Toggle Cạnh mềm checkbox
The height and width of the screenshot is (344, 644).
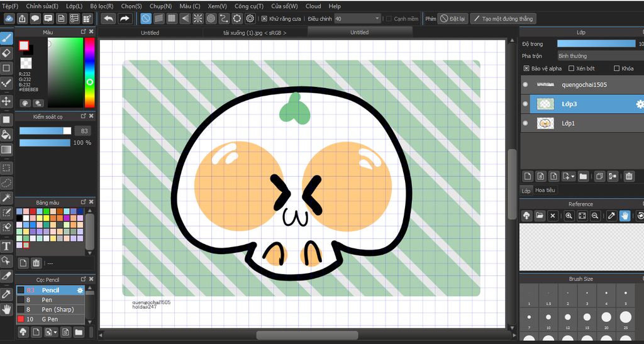click(389, 19)
